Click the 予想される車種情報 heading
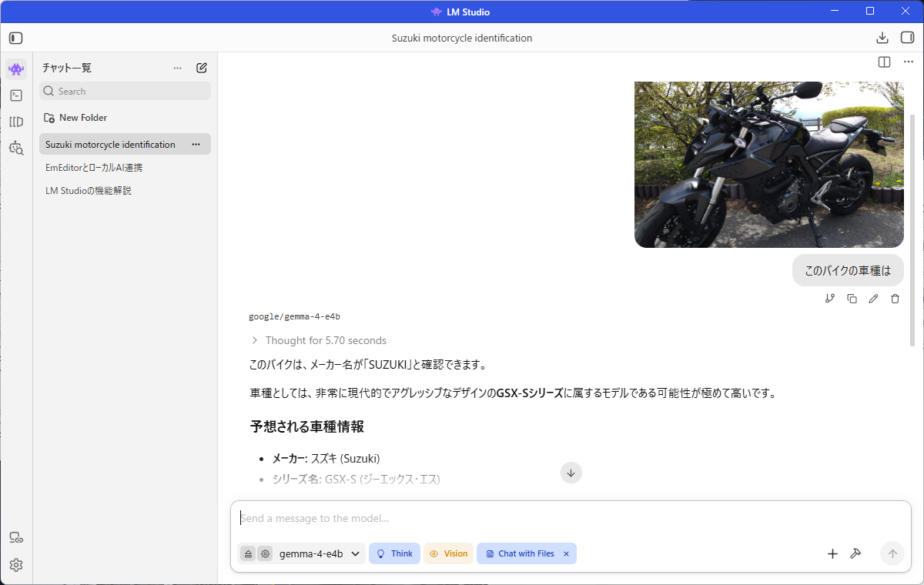924x585 pixels. pos(306,426)
